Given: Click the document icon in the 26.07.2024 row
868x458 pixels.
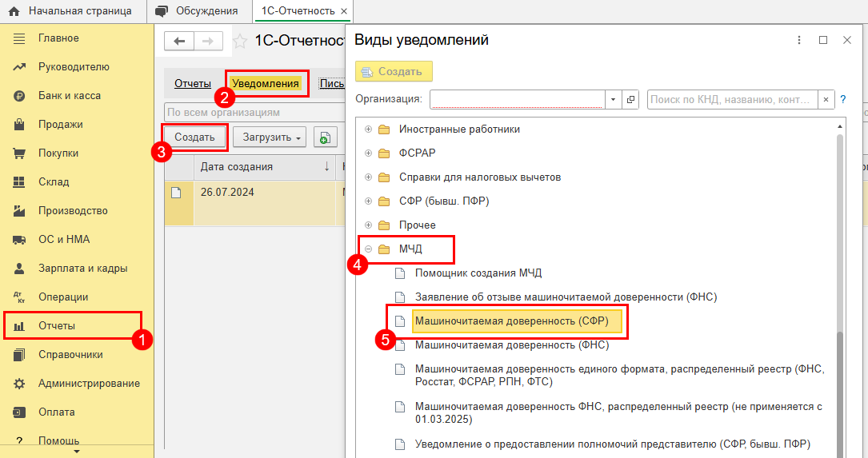Looking at the screenshot, I should [176, 193].
